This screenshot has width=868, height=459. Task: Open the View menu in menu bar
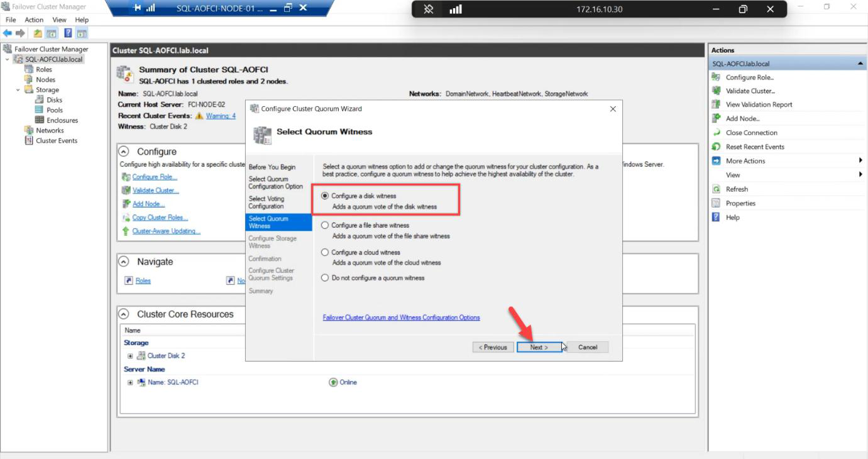coord(59,20)
